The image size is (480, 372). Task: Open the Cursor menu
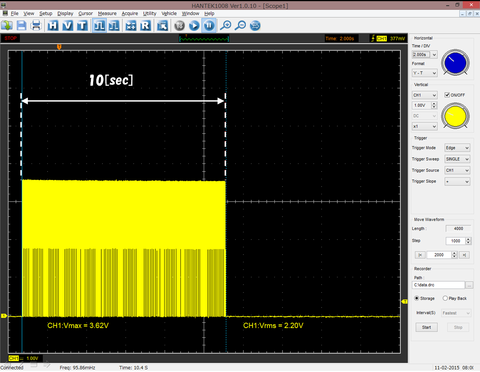point(85,13)
